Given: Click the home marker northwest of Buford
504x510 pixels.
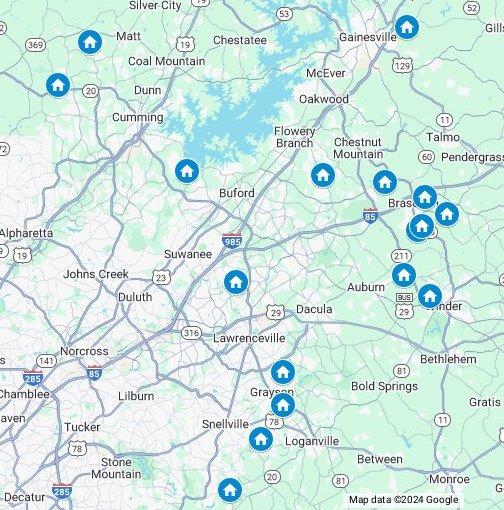Looking at the screenshot, I should click(x=187, y=171).
